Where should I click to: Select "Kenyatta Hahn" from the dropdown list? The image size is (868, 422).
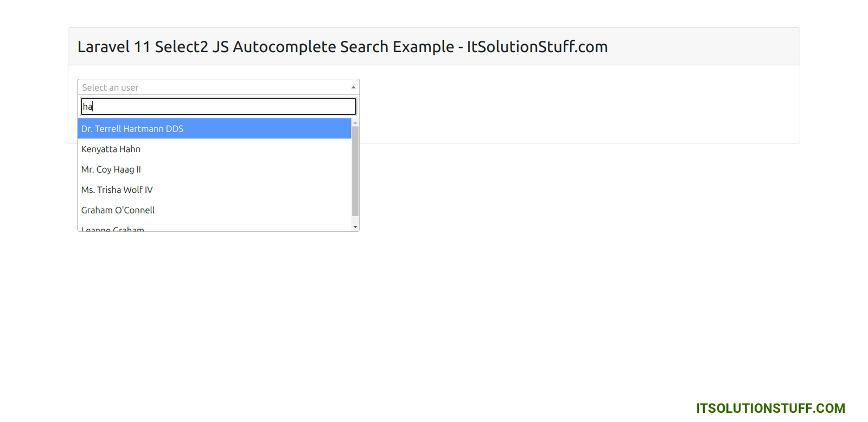(111, 149)
